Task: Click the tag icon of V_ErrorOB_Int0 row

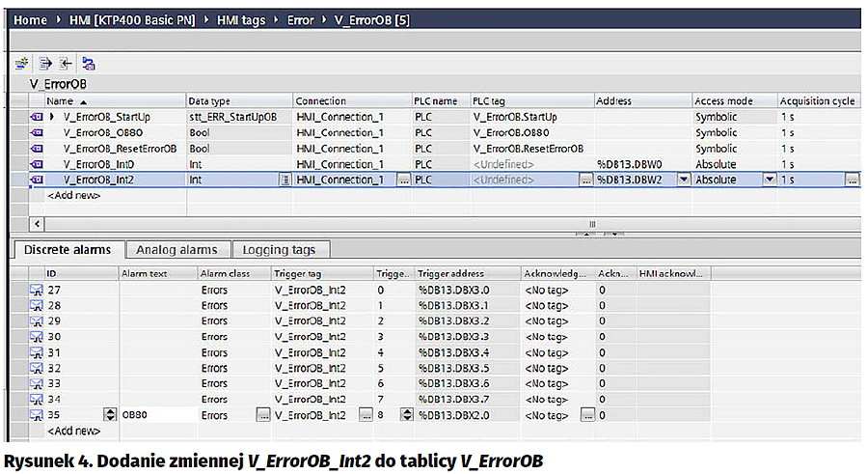Action: pos(37,164)
